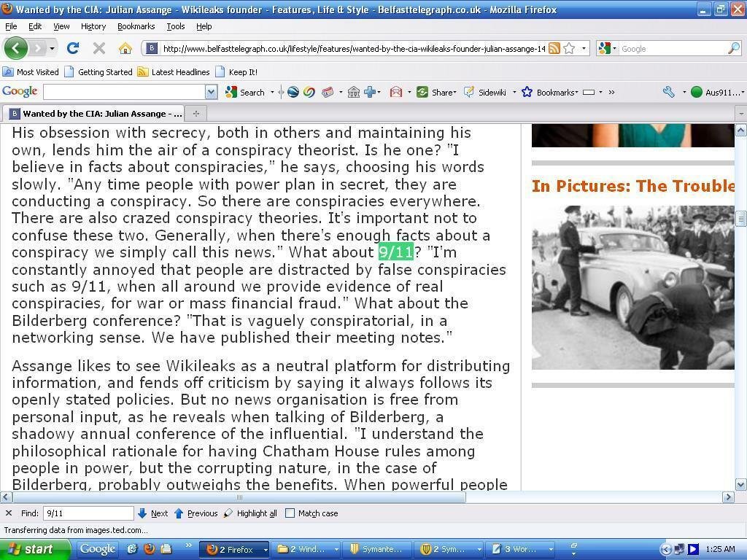747x560 pixels.
Task: Click the vintage car photo thumbnail
Action: pyautogui.click(x=633, y=287)
